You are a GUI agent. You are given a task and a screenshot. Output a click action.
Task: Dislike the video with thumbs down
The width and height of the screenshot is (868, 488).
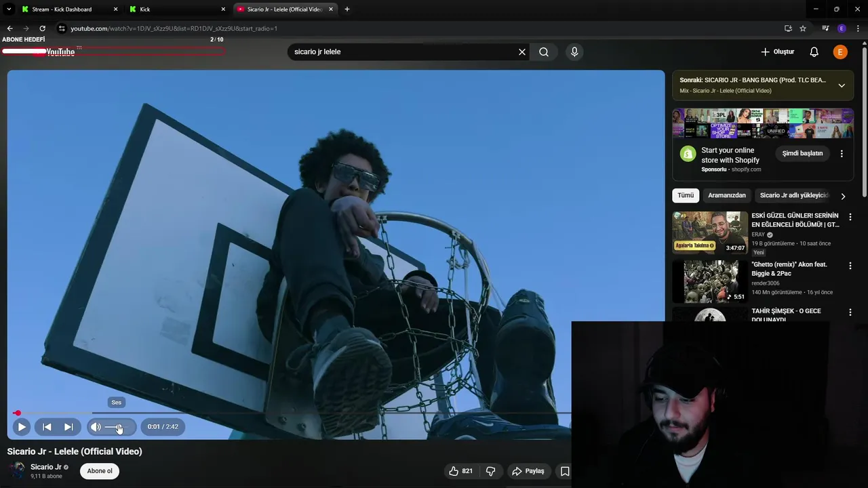click(491, 471)
